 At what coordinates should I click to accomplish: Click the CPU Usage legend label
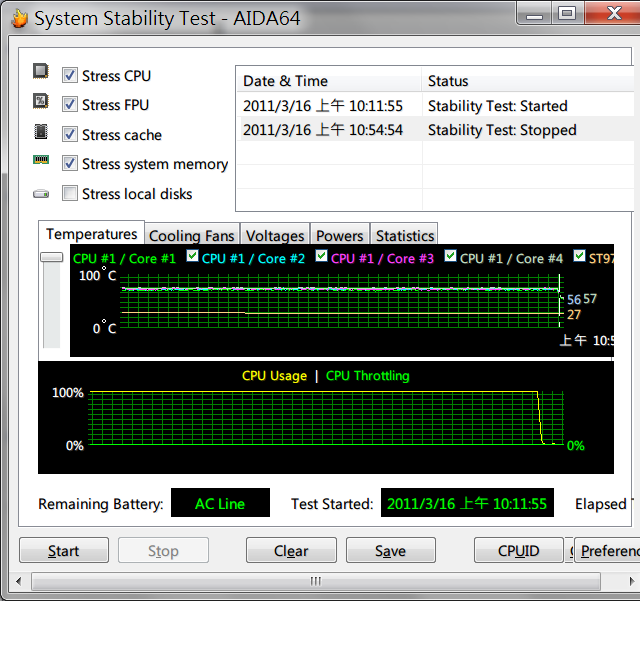(274, 376)
